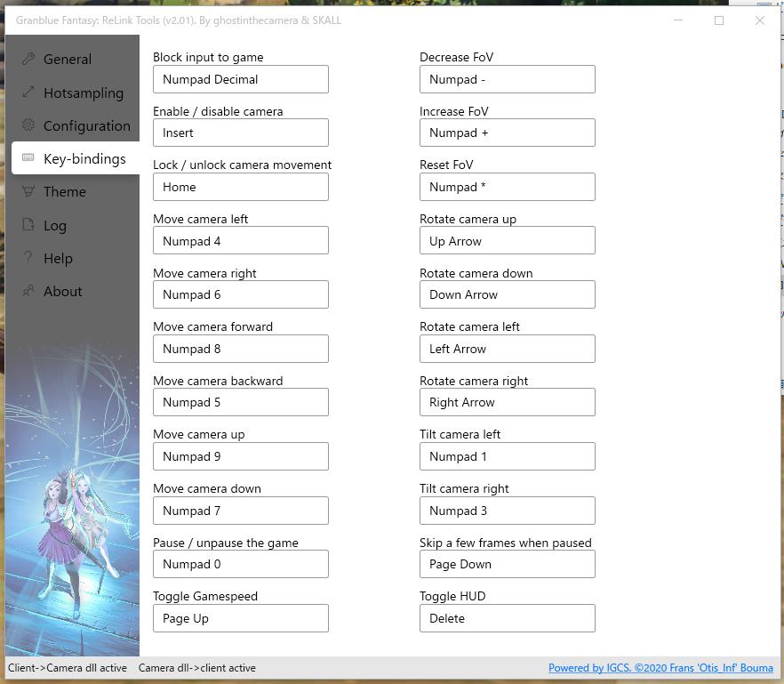Click the window title Granblue Fantasy ReLink Tools
The width and height of the screenshot is (784, 684).
click(x=179, y=20)
